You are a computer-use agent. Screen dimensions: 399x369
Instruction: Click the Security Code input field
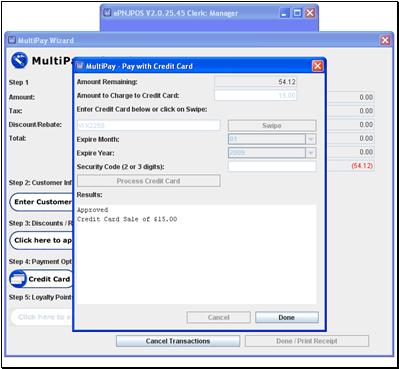(272, 166)
